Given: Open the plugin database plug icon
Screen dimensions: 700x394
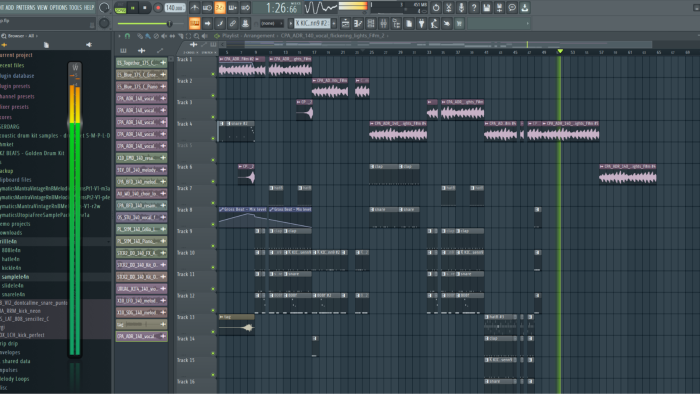Looking at the screenshot, I should pyautogui.click(x=421, y=23).
